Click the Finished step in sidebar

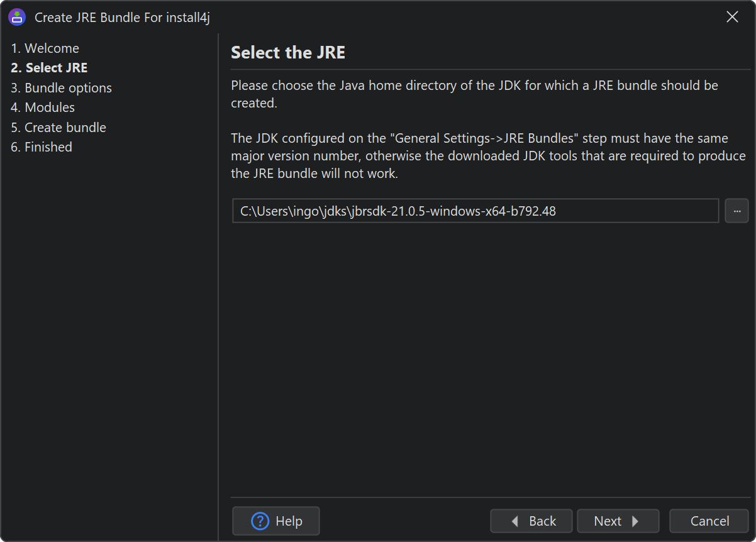[42, 147]
